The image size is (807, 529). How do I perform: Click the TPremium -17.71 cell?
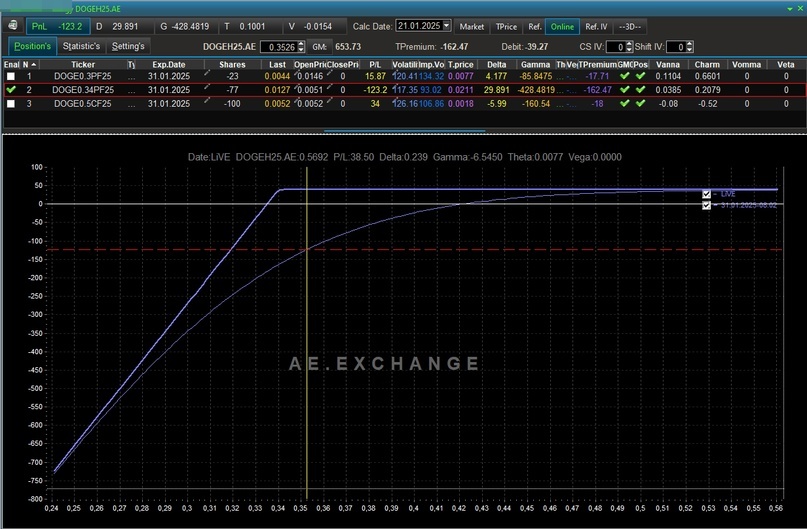click(597, 76)
